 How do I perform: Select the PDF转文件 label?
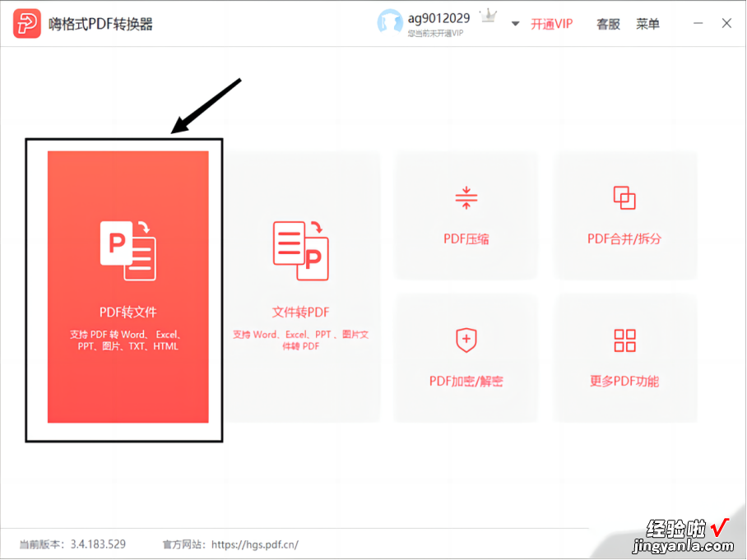click(x=128, y=312)
